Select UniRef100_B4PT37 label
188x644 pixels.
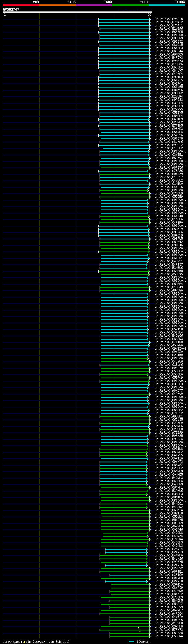169,265
